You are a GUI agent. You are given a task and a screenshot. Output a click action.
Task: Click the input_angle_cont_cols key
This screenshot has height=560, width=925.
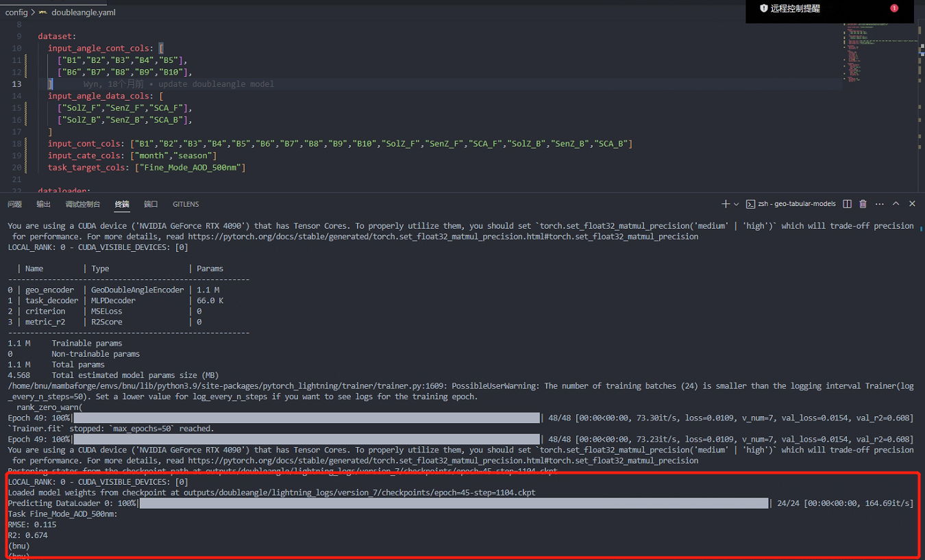[x=101, y=48]
